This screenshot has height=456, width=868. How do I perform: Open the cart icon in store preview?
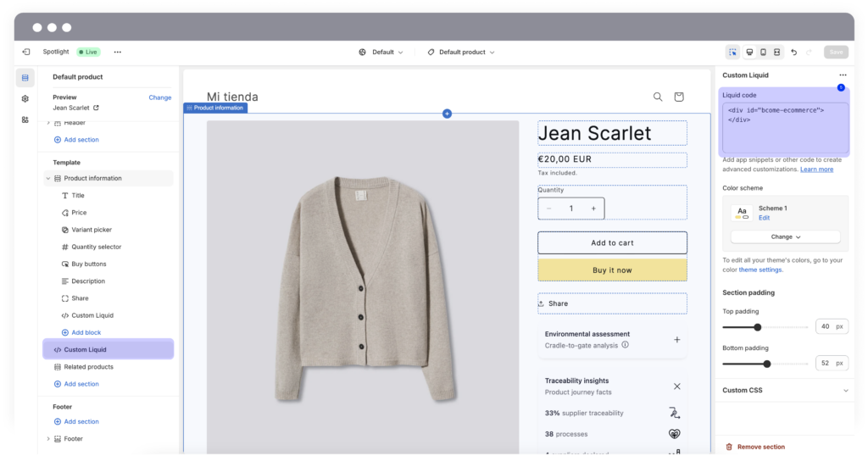679,97
